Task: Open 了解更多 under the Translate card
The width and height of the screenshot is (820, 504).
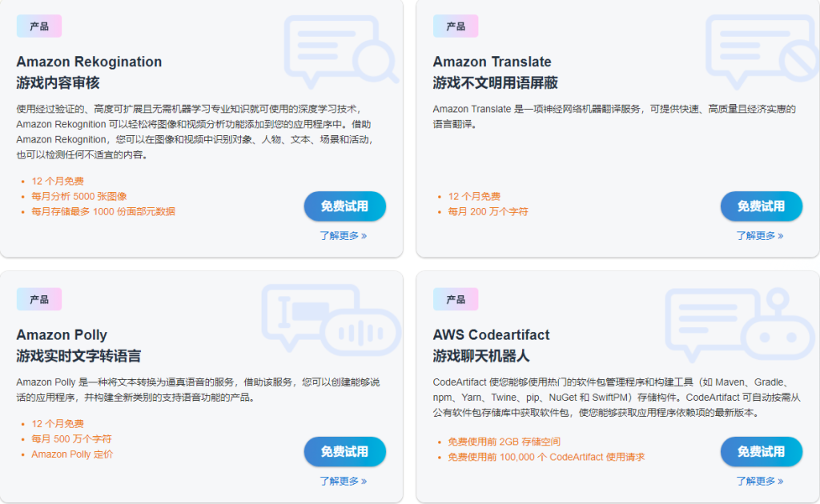Action: [x=760, y=235]
